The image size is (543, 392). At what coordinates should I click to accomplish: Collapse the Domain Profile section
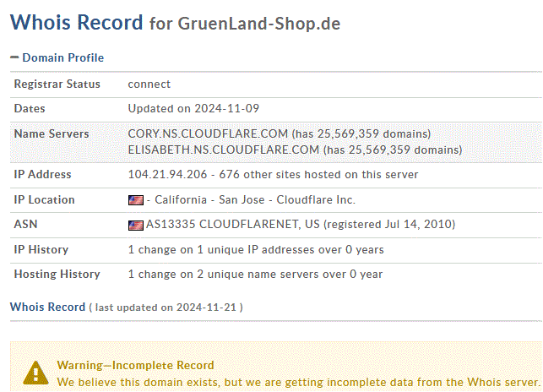(14, 57)
